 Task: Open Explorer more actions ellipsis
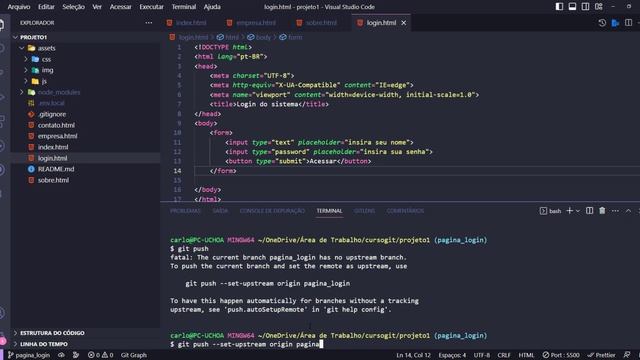point(149,23)
